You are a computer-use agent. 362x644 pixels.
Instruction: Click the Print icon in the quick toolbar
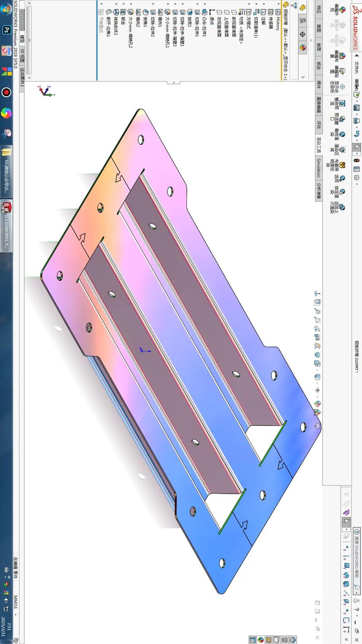tap(356, 121)
